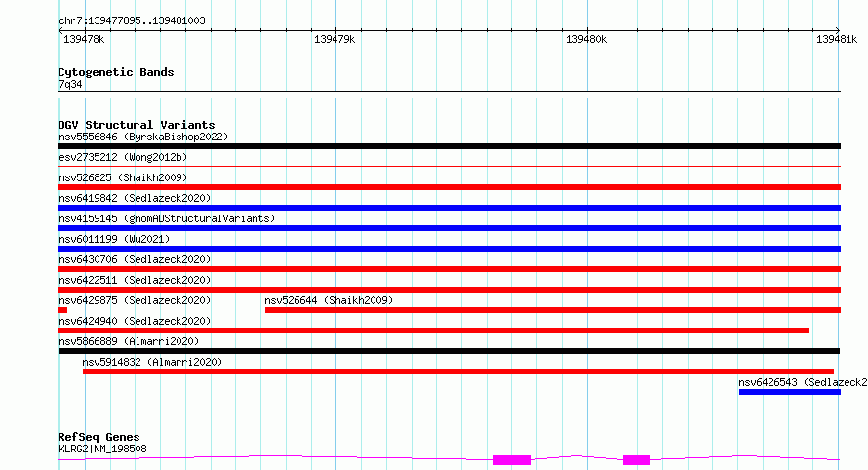Open nsv4159145 (gnomADStructuralVariants) label

tap(167, 218)
